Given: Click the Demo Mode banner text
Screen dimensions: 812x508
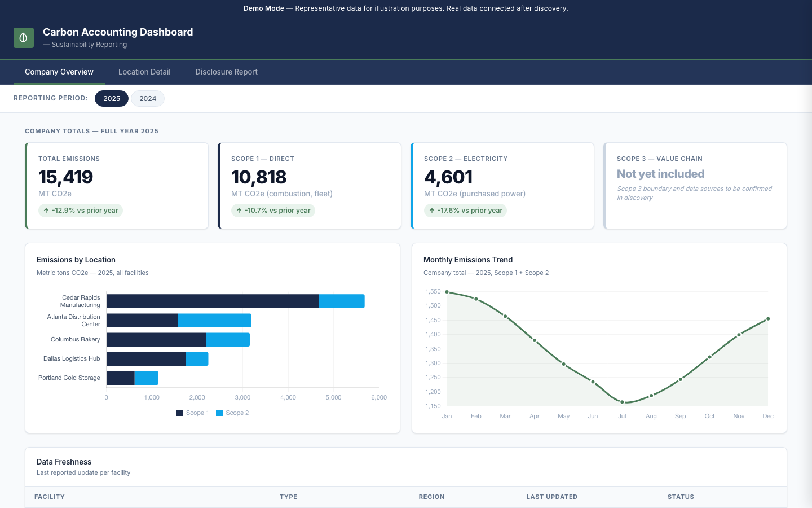Looking at the screenshot, I should [405, 8].
